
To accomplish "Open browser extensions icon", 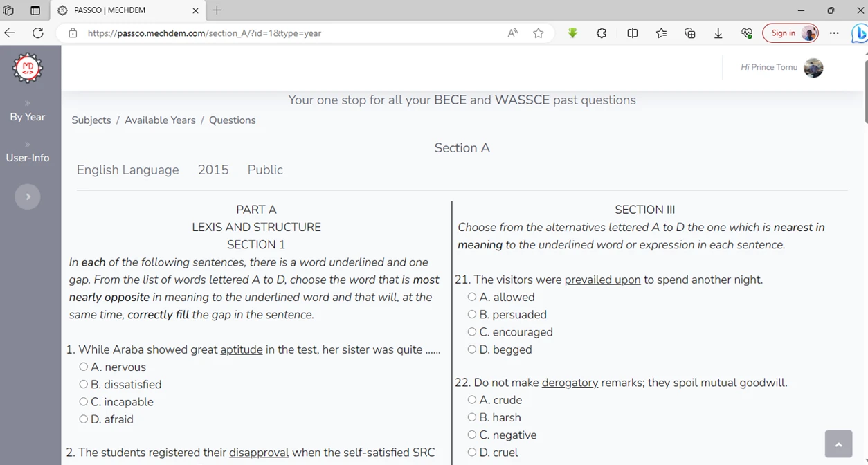I will pyautogui.click(x=602, y=33).
